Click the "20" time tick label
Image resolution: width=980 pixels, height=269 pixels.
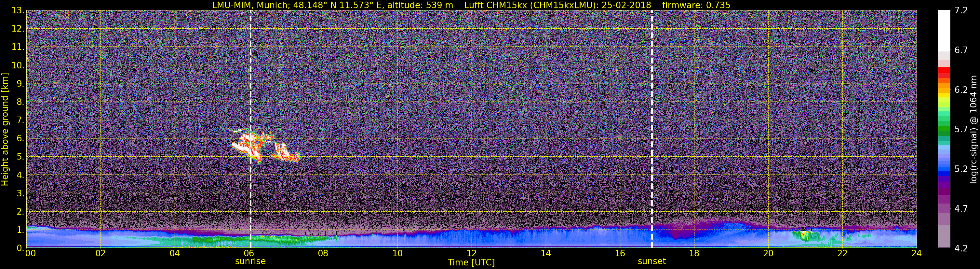coord(768,253)
